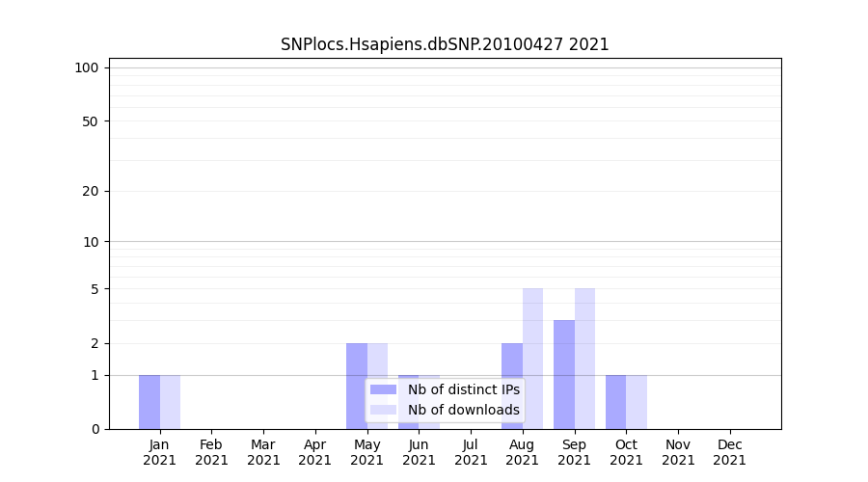
Task: Click the 'Dec 2021' x-axis label
Action: pyautogui.click(x=730, y=452)
